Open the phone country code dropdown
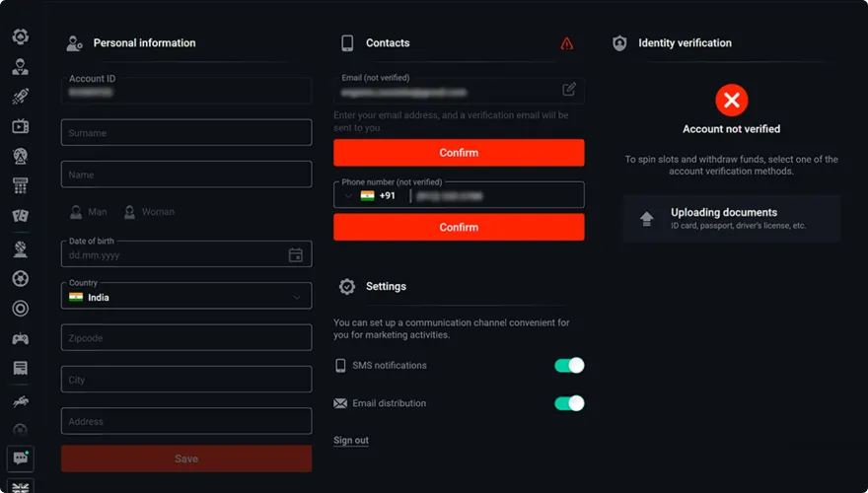 coord(370,196)
